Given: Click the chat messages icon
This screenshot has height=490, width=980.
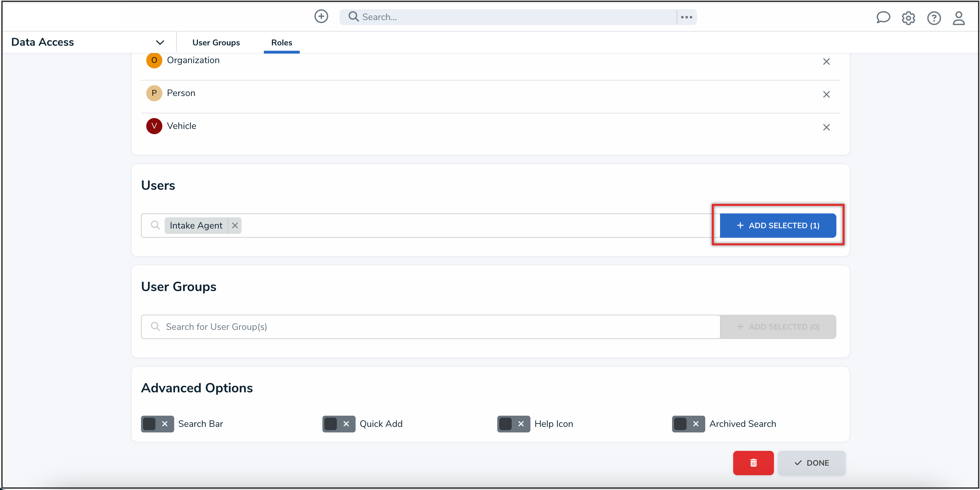Looking at the screenshot, I should tap(883, 17).
